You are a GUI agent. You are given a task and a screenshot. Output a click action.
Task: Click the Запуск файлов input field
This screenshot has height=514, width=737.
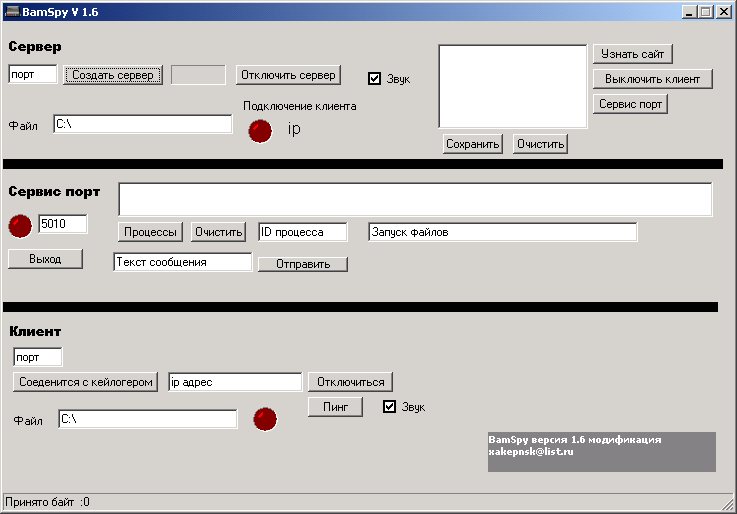pyautogui.click(x=502, y=232)
